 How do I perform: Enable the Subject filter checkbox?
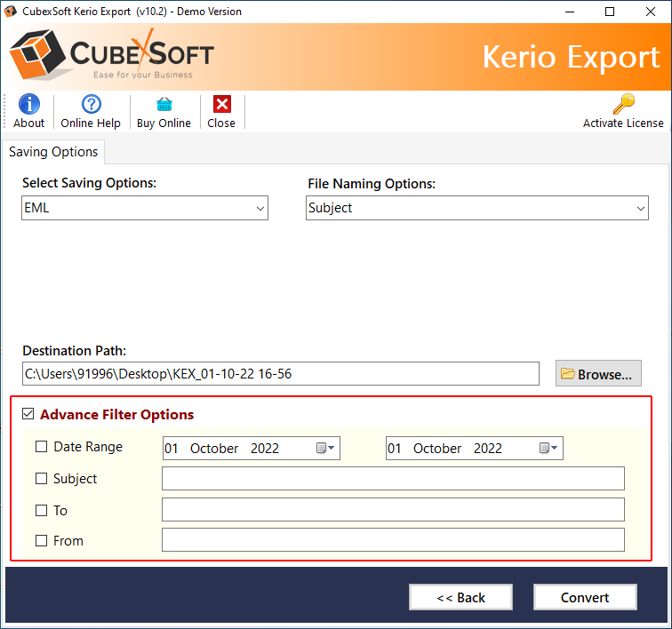(42, 479)
